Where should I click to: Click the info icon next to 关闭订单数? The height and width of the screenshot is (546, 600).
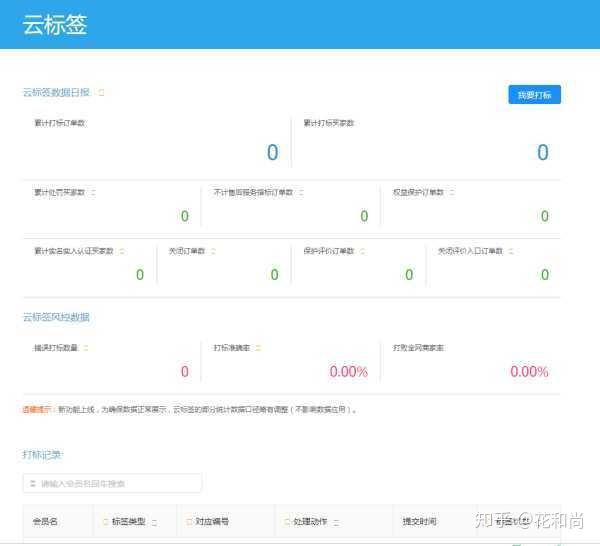(x=213, y=251)
